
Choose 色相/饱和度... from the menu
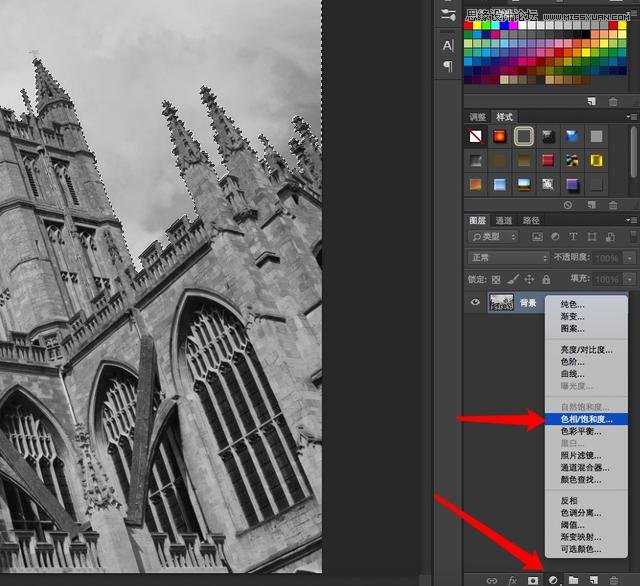[x=586, y=419]
